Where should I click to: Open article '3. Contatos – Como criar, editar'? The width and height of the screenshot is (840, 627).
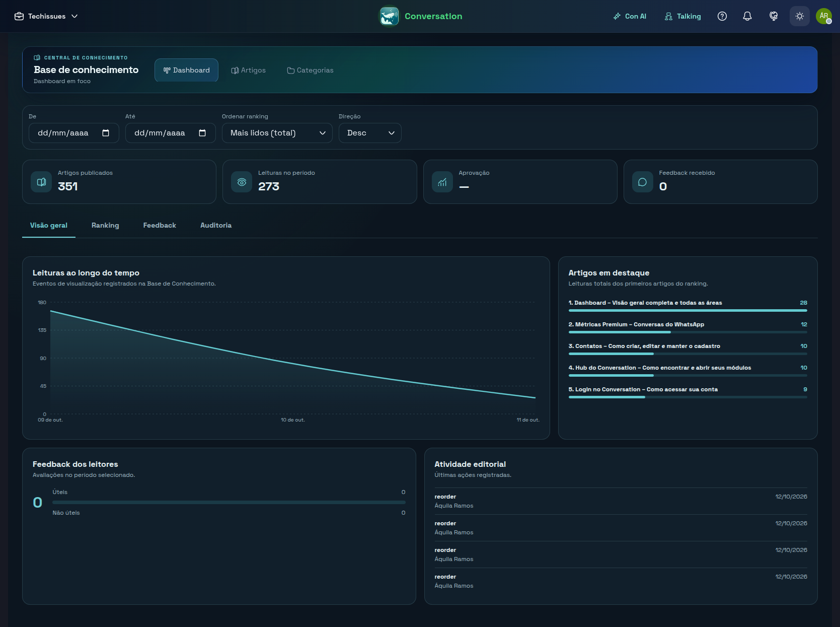click(x=644, y=346)
